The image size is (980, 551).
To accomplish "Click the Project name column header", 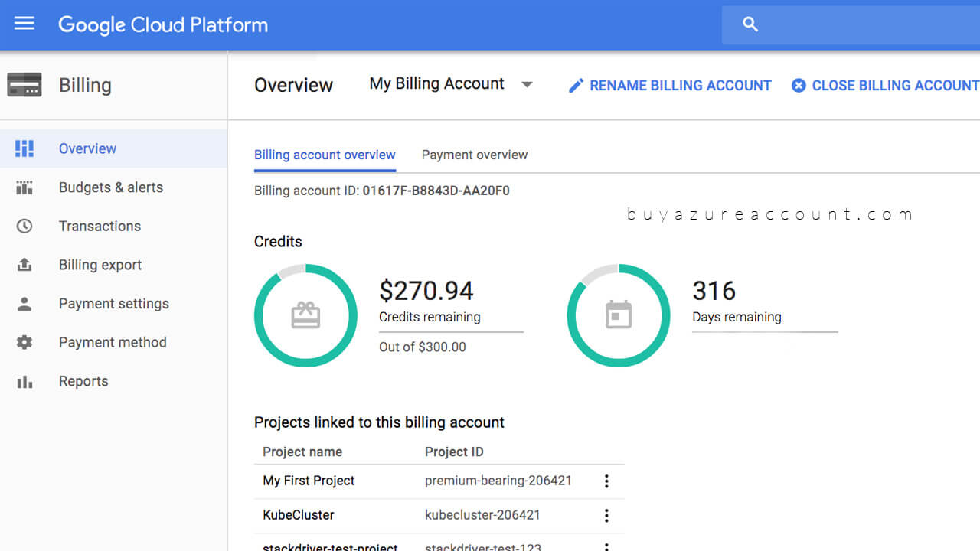I will [x=302, y=452].
